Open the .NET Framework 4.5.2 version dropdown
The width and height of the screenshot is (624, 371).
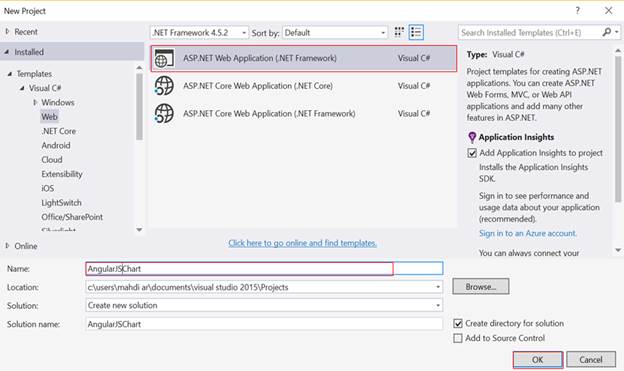(x=199, y=33)
